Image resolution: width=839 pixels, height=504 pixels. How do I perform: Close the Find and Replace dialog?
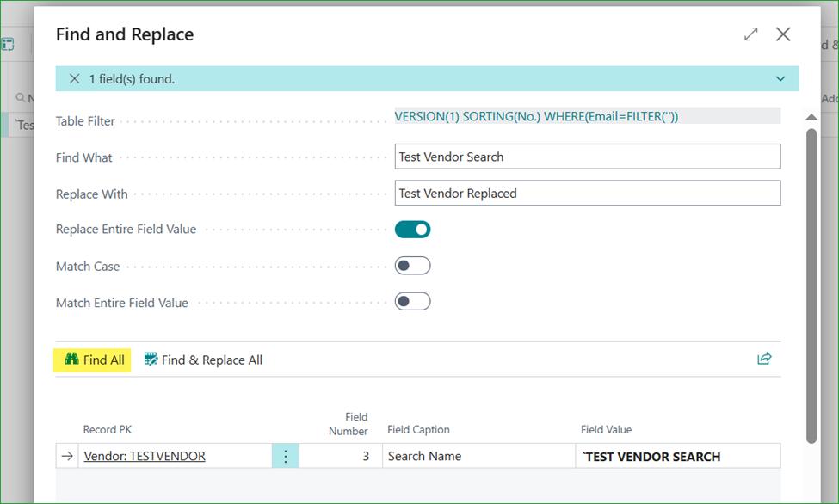pyautogui.click(x=783, y=34)
